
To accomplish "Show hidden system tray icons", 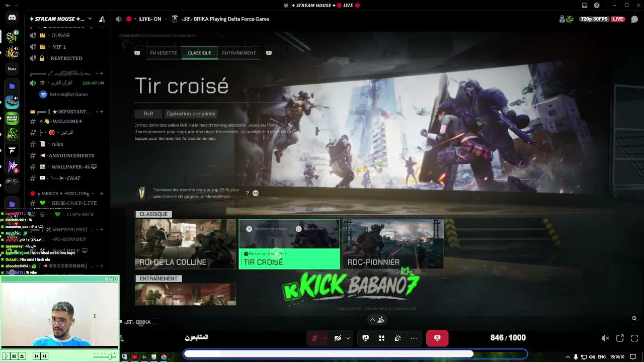I will coord(568,357).
